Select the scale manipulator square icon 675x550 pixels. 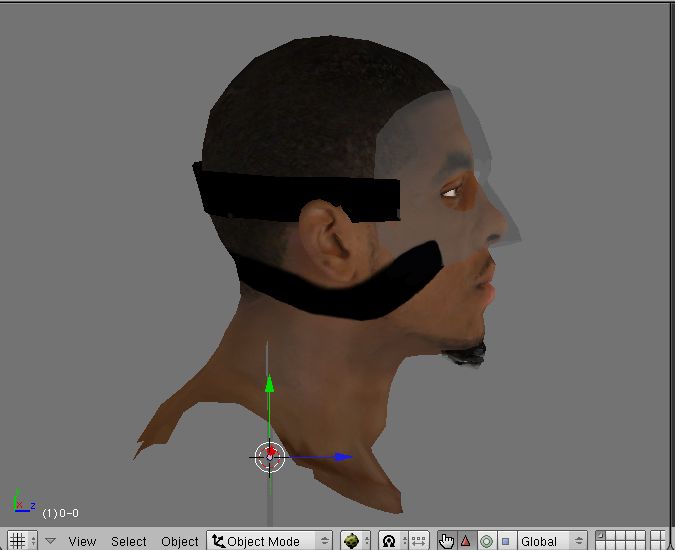[505, 541]
